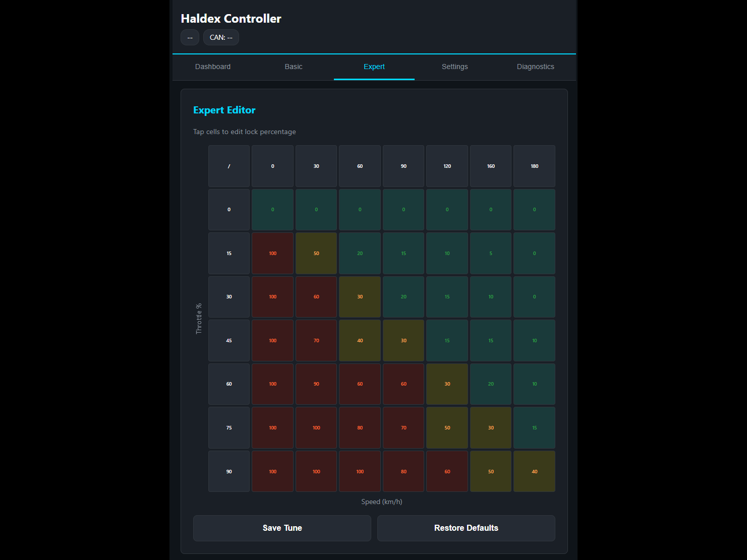Click the 75 throttle row header

click(x=229, y=428)
